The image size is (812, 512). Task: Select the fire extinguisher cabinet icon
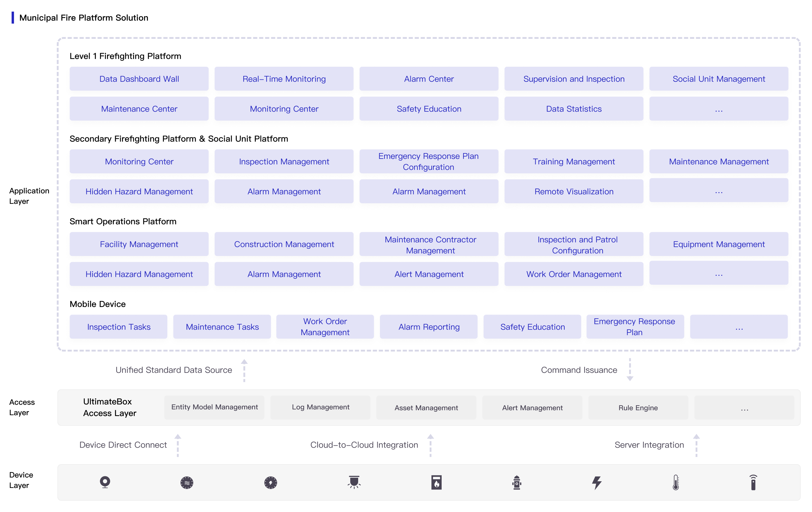[437, 483]
